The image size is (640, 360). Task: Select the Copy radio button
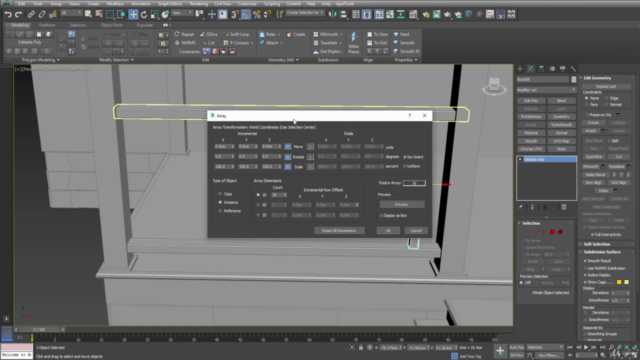point(220,194)
